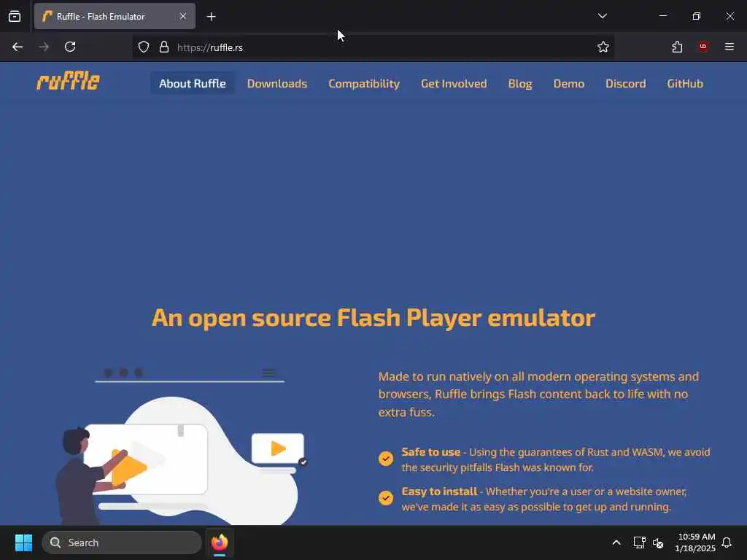Open the notifications bell icon
747x560 pixels.
coord(727,542)
